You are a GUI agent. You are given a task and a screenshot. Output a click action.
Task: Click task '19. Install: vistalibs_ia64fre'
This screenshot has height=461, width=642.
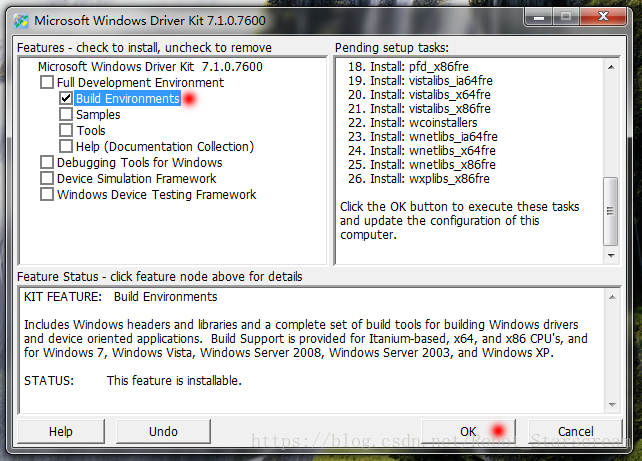(420, 80)
